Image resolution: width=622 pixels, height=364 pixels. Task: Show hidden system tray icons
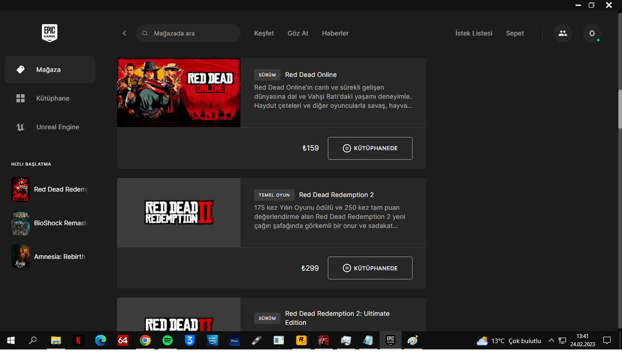551,340
